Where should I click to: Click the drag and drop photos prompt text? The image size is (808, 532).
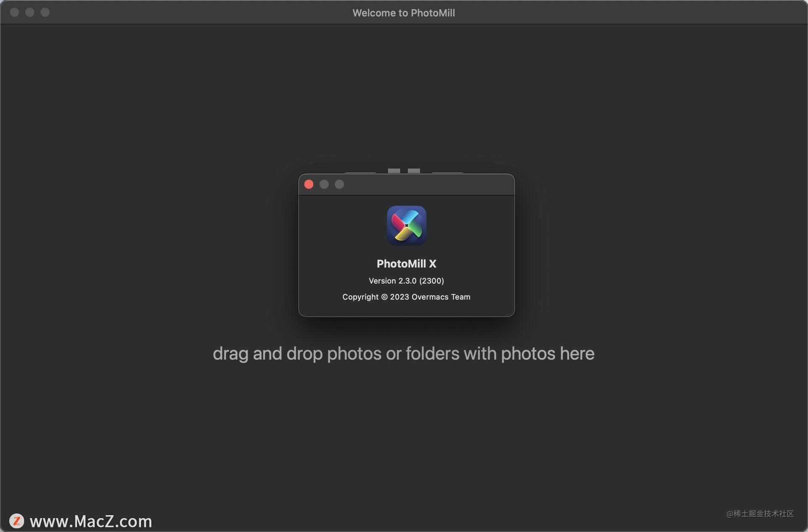[404, 354]
